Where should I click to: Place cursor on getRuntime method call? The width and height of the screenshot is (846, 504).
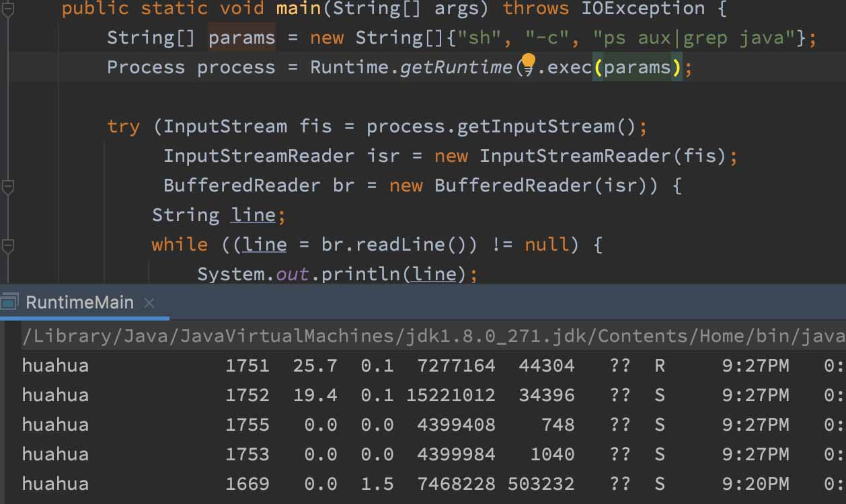coord(455,67)
